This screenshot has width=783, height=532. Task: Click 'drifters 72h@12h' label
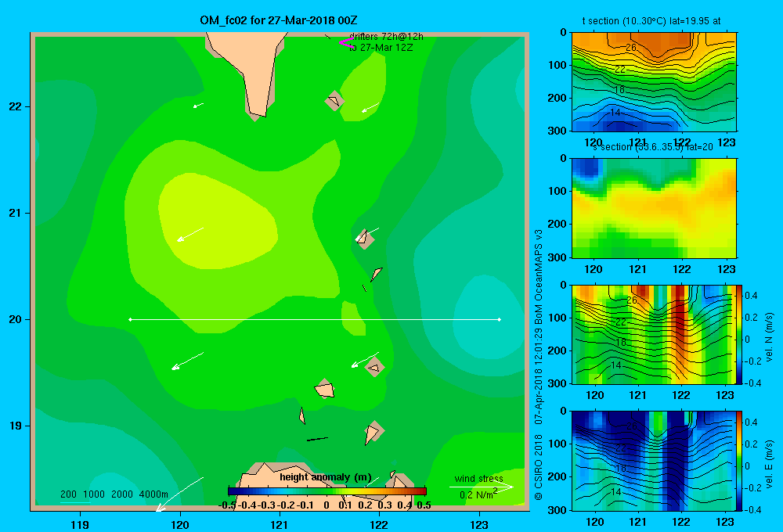[x=387, y=37]
